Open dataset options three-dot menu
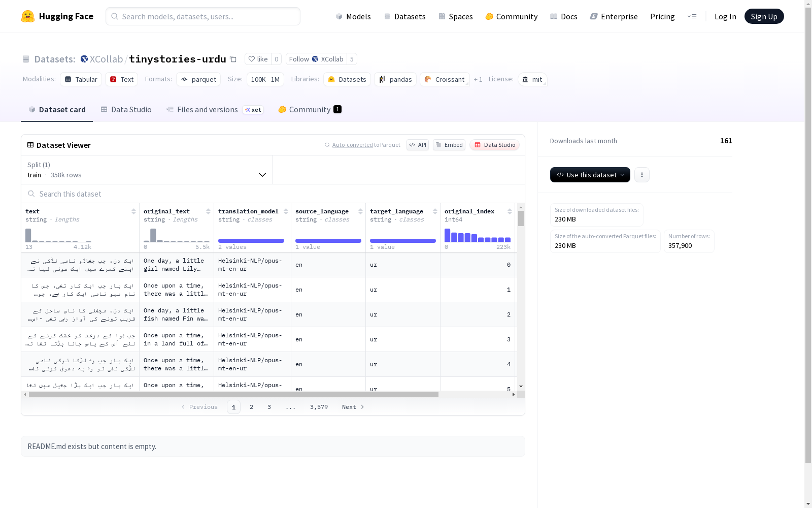 642,175
